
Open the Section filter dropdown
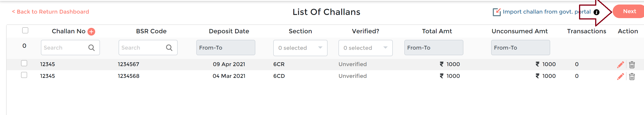click(300, 48)
